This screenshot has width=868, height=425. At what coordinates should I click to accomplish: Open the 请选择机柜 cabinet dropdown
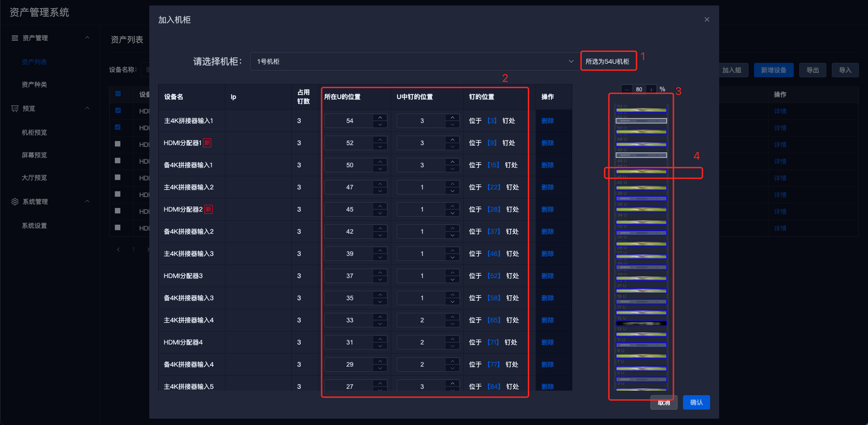point(415,61)
